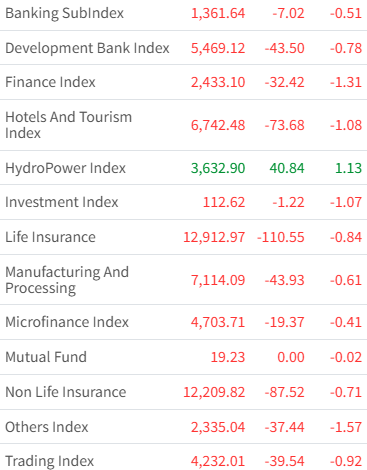367x470 pixels.
Task: Click the Mutual Fund label
Action: [x=46, y=357]
